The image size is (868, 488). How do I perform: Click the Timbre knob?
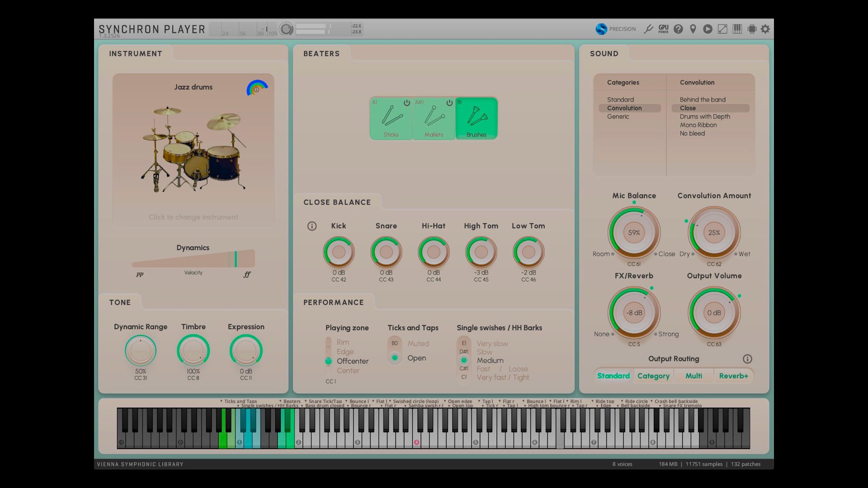coord(193,351)
